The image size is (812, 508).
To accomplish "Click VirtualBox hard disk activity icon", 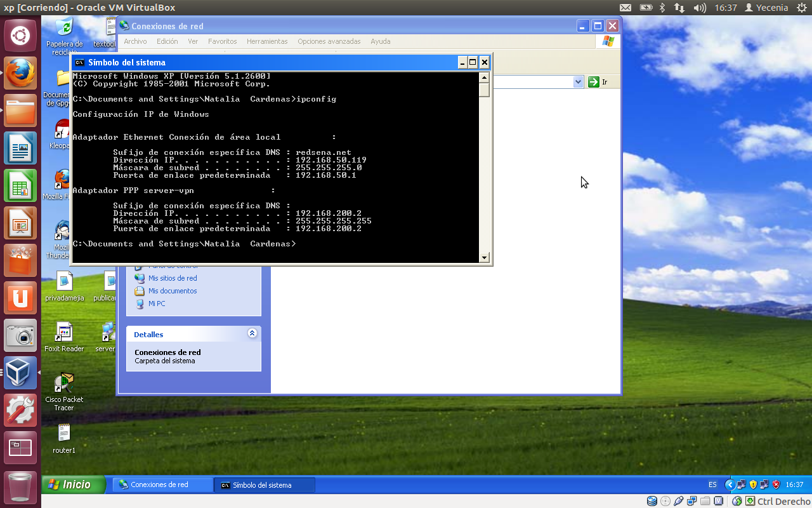I will point(652,501).
